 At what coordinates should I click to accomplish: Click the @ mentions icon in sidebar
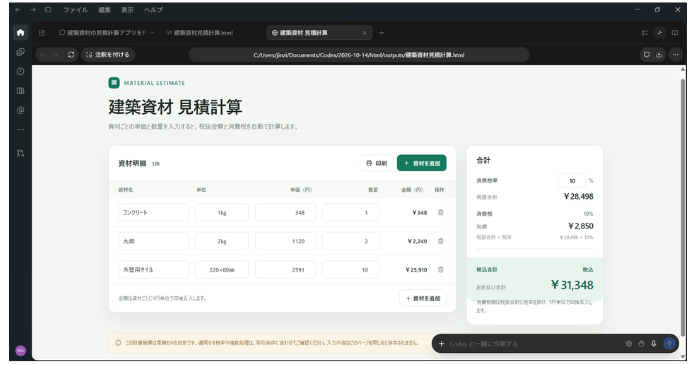click(20, 110)
